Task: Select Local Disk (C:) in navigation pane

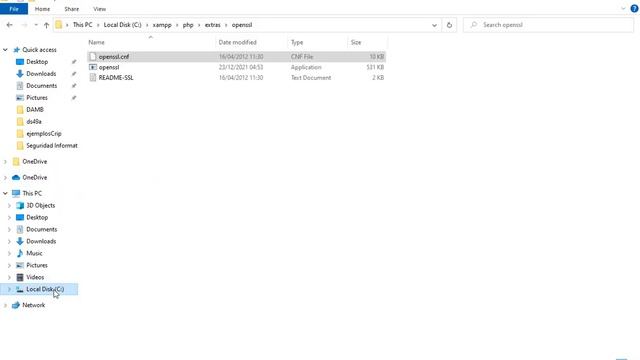Action: coord(45,289)
